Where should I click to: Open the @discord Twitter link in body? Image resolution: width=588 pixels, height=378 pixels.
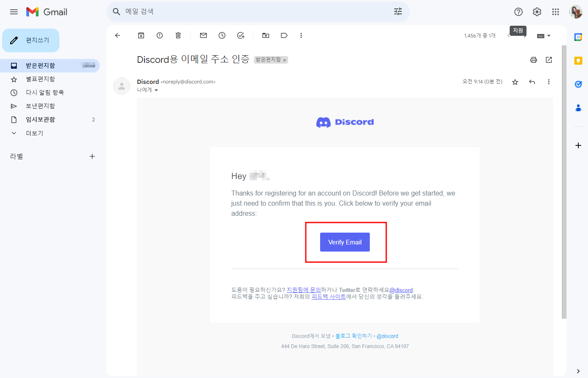click(x=401, y=290)
